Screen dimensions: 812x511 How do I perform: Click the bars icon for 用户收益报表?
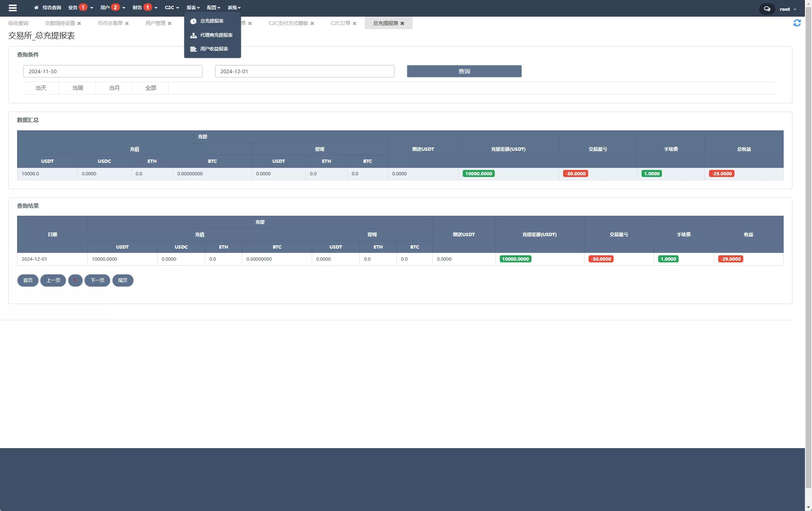click(193, 49)
